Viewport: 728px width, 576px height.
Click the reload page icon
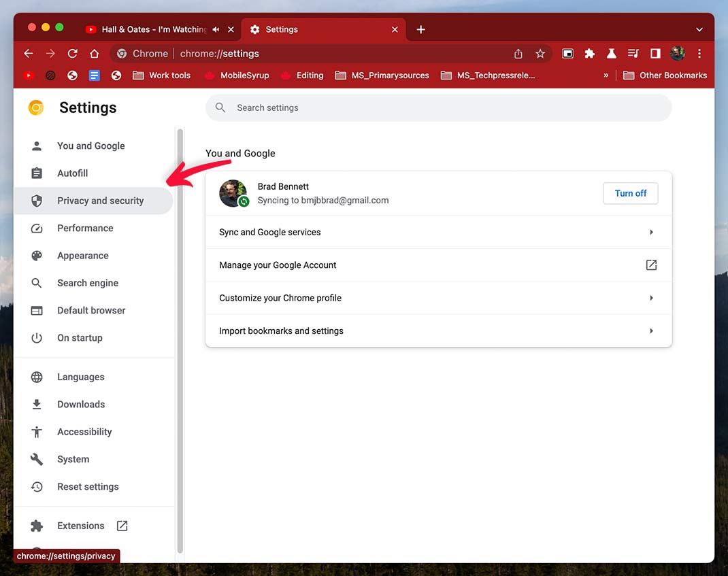pyautogui.click(x=72, y=54)
